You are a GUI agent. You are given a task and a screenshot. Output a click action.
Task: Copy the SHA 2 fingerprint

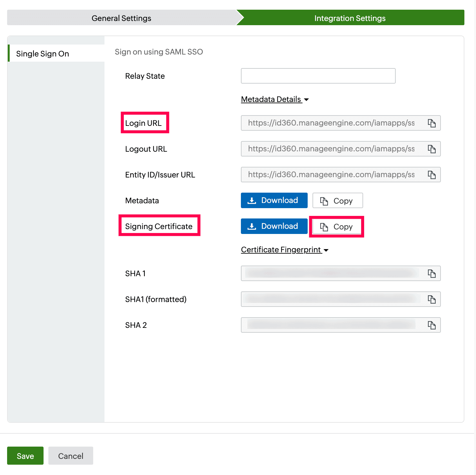tap(432, 325)
